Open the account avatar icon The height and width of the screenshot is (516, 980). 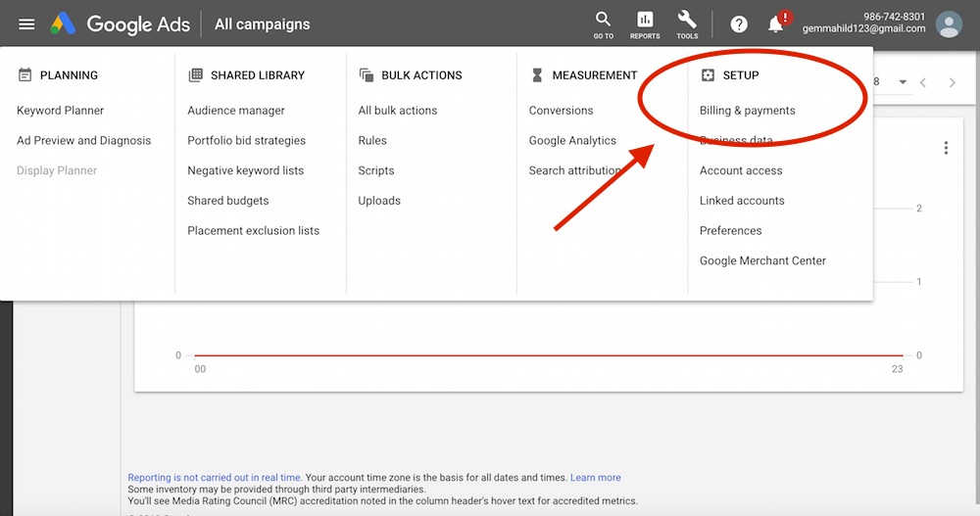(948, 24)
